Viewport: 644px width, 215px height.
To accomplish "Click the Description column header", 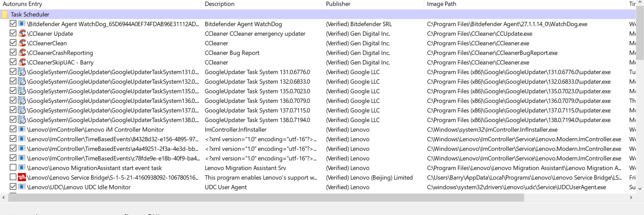I will click(220, 4).
